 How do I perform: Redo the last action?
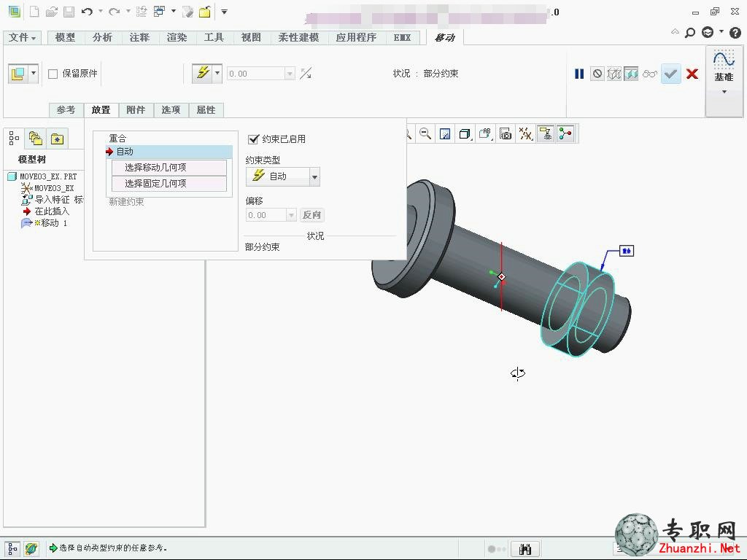pyautogui.click(x=115, y=12)
